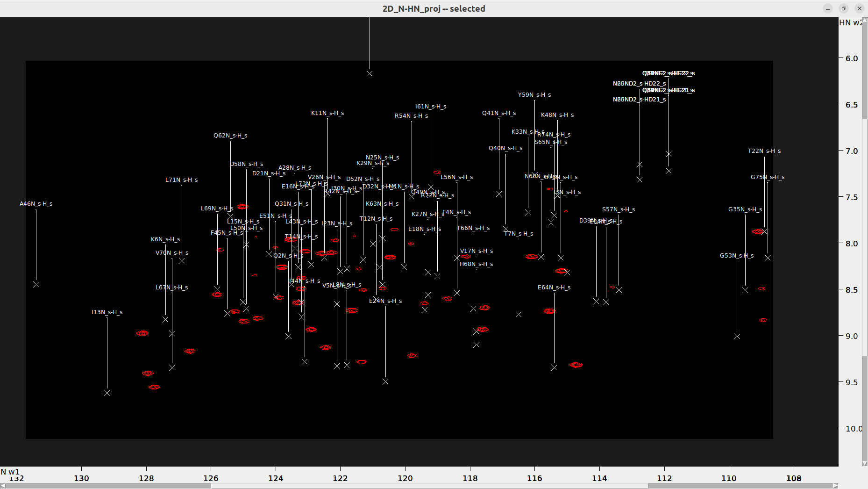
Task: Click the N88ND2_s-HD21_s sidechain label
Action: 639,100
